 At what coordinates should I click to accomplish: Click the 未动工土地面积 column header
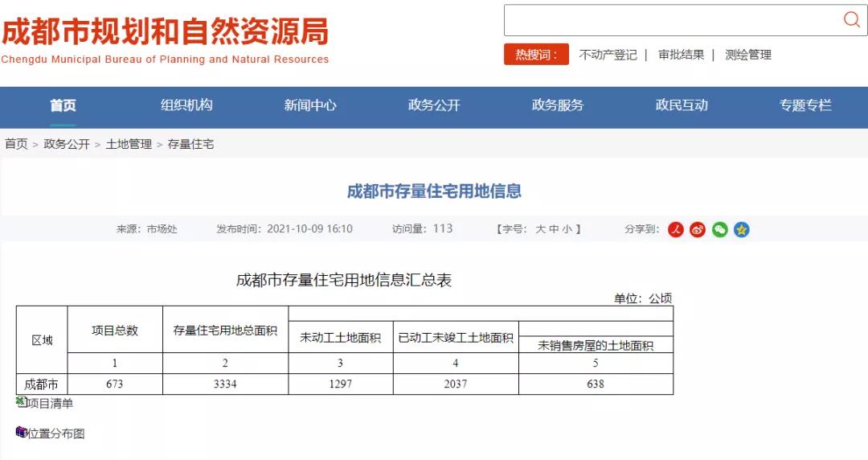341,338
